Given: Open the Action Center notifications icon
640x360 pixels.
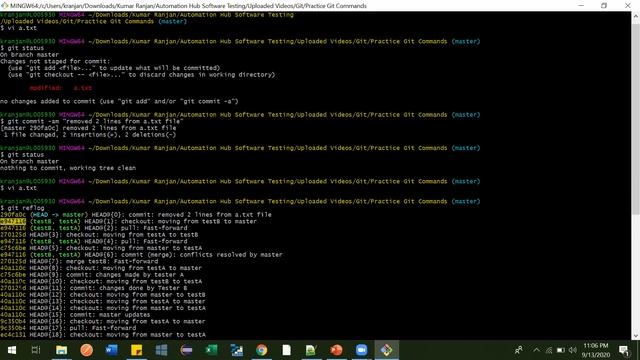Looking at the screenshot, I should click(x=624, y=350).
